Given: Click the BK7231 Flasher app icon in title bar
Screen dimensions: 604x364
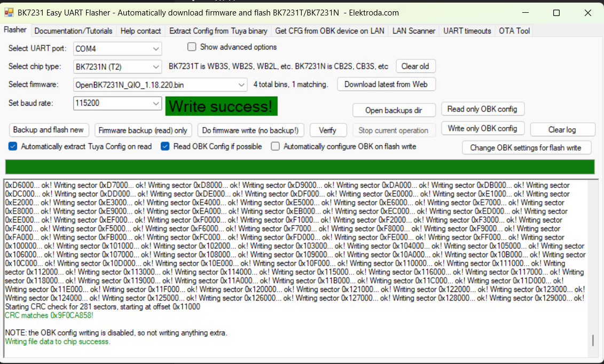Looking at the screenshot, I should pyautogui.click(x=9, y=13).
